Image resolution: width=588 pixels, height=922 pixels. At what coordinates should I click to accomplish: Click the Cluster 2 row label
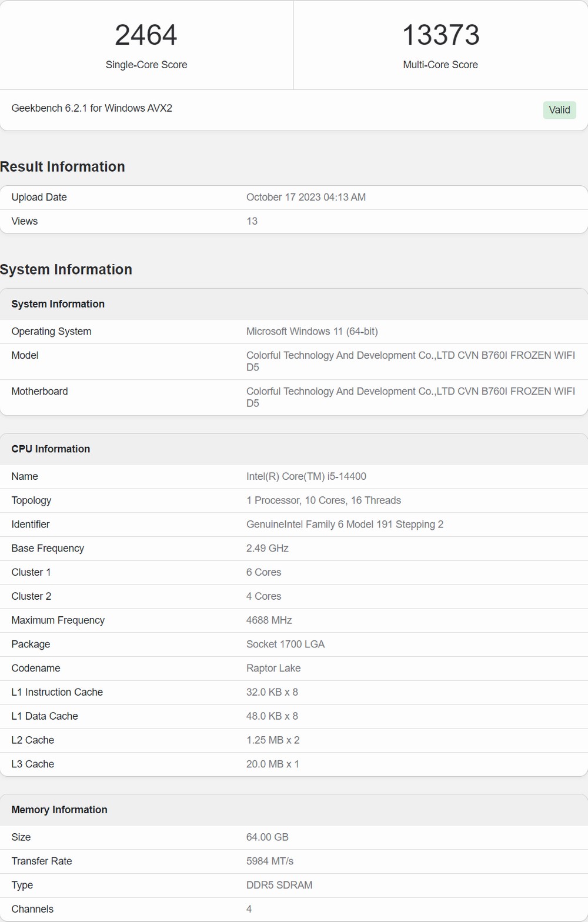point(31,596)
